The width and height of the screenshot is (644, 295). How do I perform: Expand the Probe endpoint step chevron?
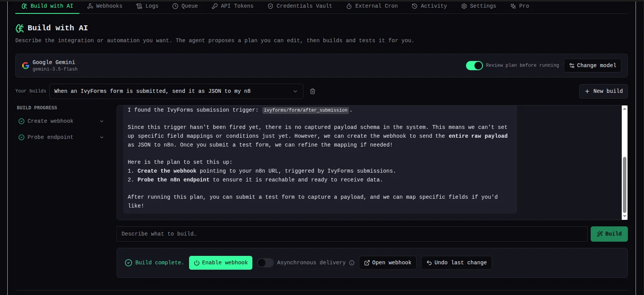[102, 137]
